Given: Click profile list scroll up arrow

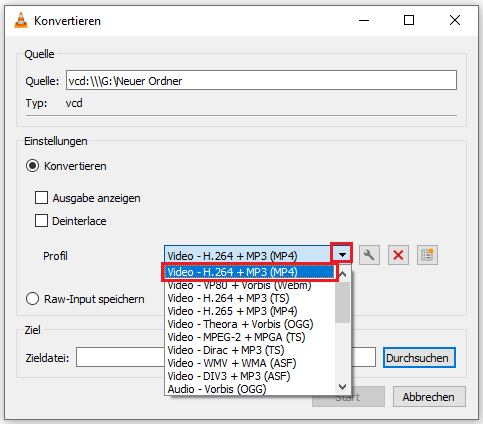Looking at the screenshot, I should tap(342, 275).
